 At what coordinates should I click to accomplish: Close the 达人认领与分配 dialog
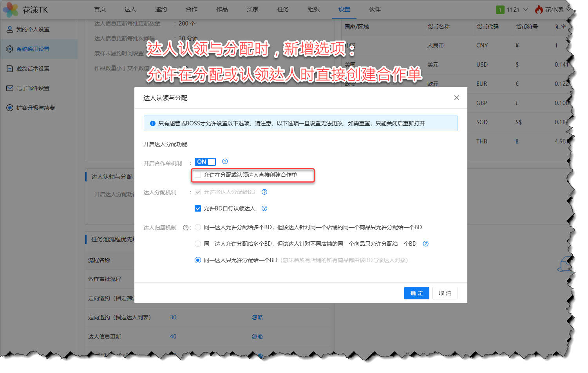tap(457, 98)
